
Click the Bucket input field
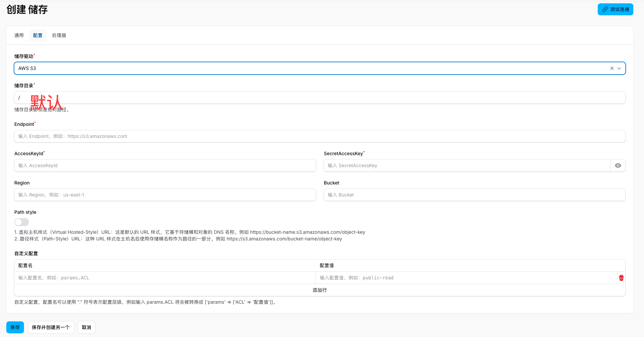point(474,195)
